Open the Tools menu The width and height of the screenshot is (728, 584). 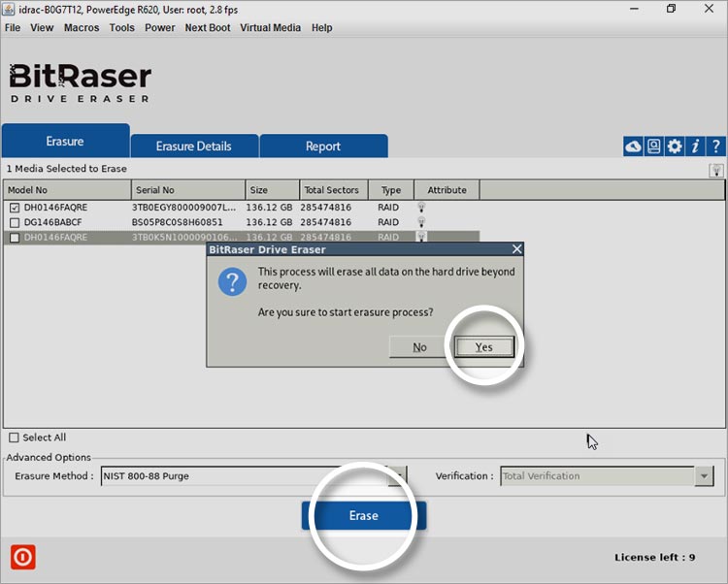(121, 28)
